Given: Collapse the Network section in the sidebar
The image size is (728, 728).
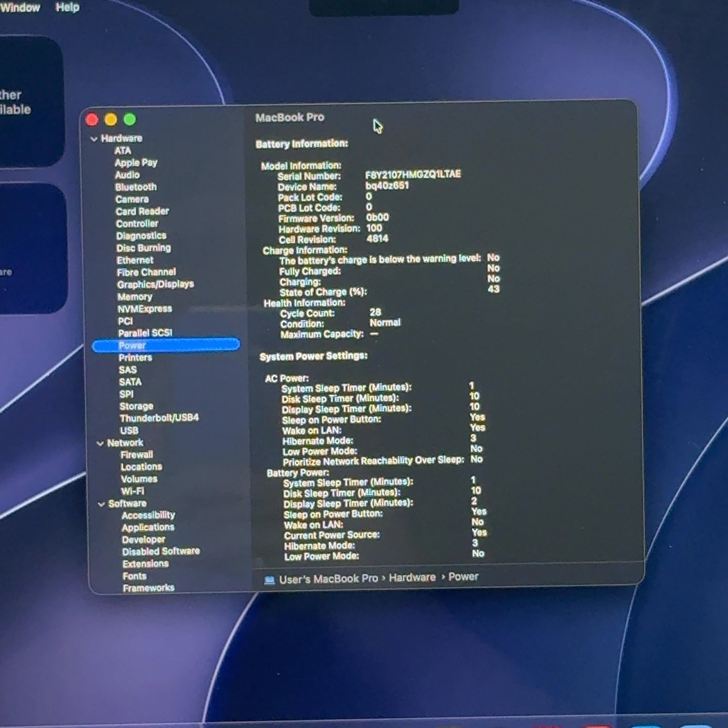Looking at the screenshot, I should coord(100,443).
